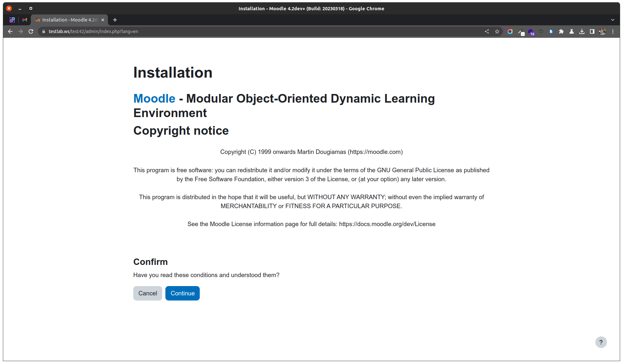Click the text 'https://docs.moodle.org/dev/License'
The height and width of the screenshot is (364, 623).
pos(387,224)
